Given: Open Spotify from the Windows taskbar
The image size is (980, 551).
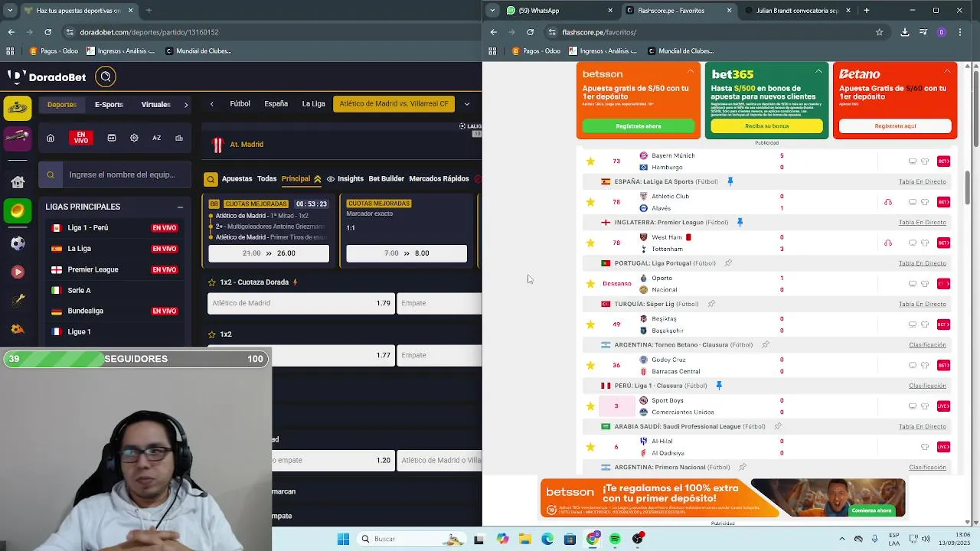Looking at the screenshot, I should pos(615,539).
